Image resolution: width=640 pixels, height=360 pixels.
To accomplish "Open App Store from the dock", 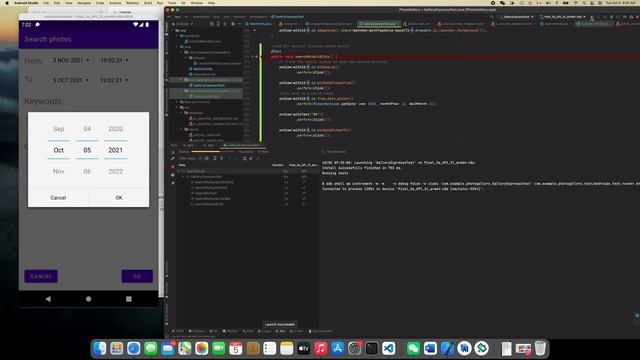I will click(338, 348).
